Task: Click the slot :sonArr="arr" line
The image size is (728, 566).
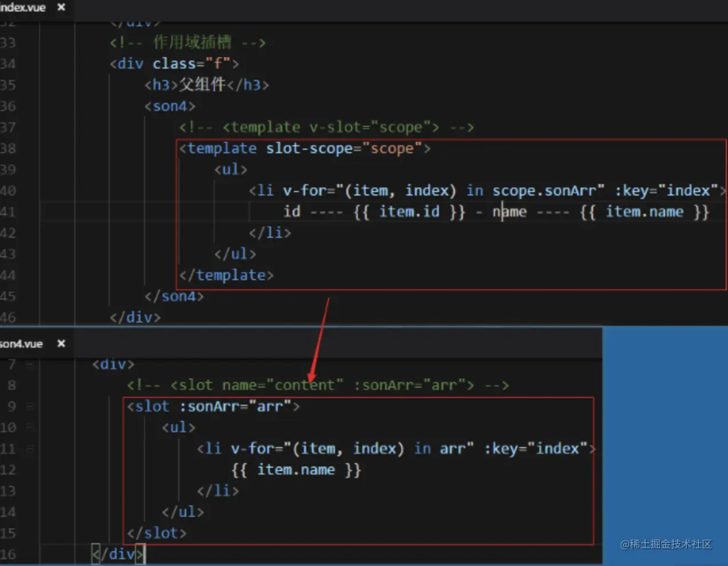Action: point(213,406)
